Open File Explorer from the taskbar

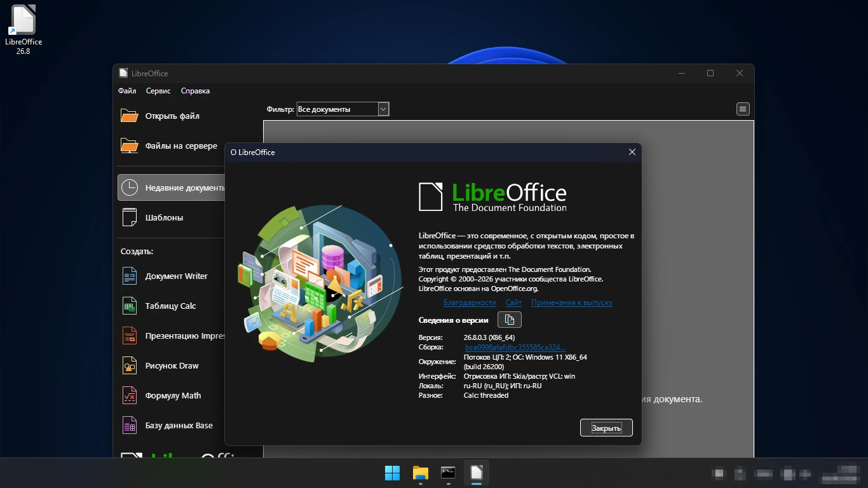point(421,473)
